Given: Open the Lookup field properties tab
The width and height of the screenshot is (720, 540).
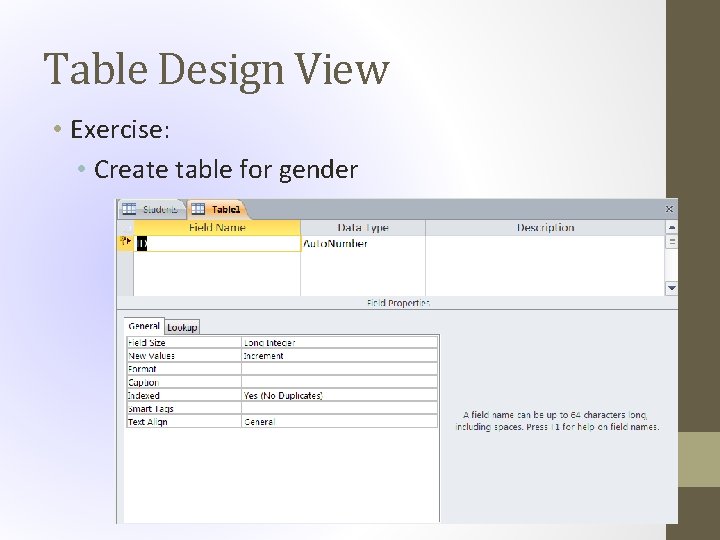Looking at the screenshot, I should coord(182,327).
